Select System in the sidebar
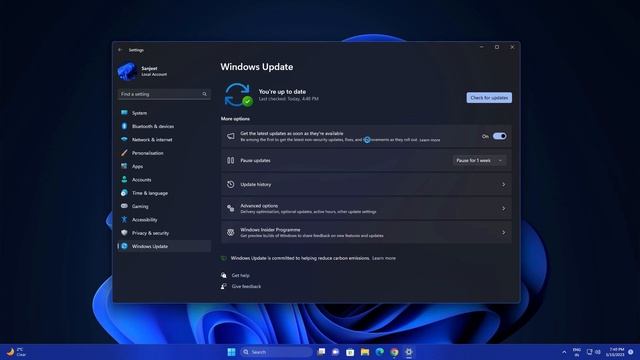 [x=164, y=113]
